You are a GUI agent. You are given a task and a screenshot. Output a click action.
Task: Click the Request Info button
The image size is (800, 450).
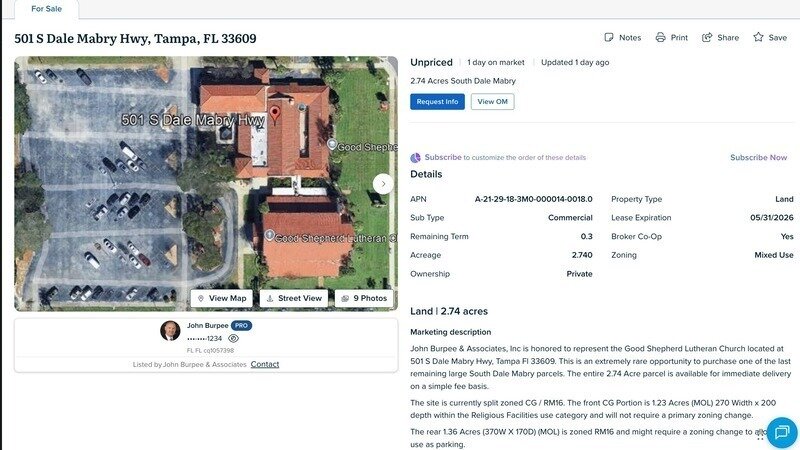pos(437,102)
